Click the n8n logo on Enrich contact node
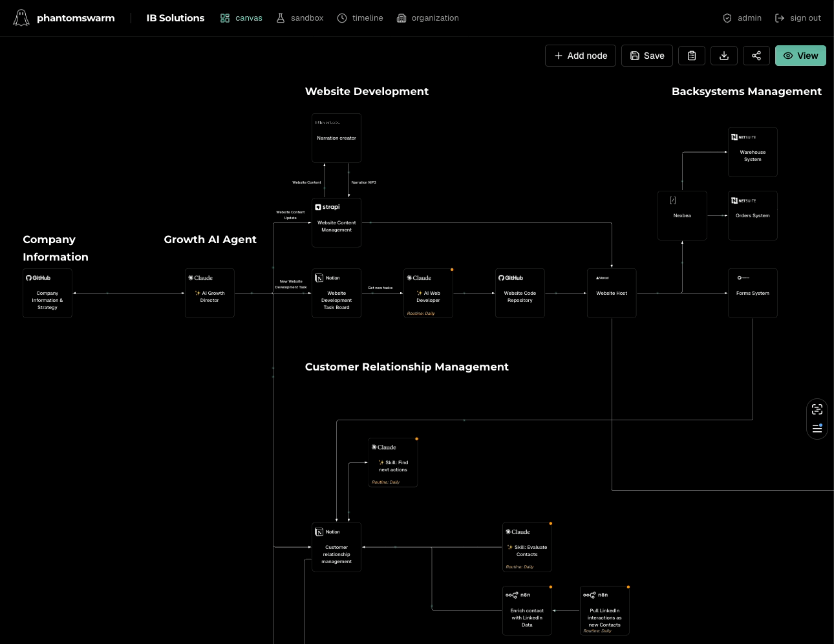834x644 pixels. click(518, 595)
